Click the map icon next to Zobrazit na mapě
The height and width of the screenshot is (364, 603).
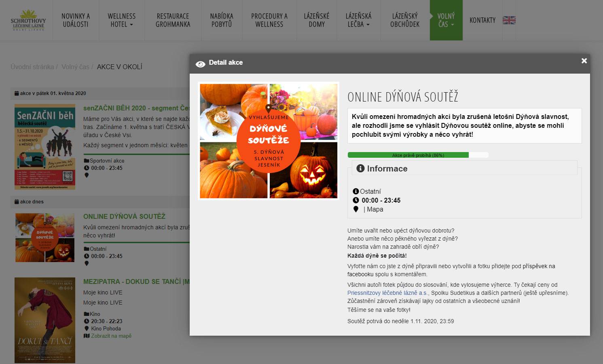pos(86,336)
